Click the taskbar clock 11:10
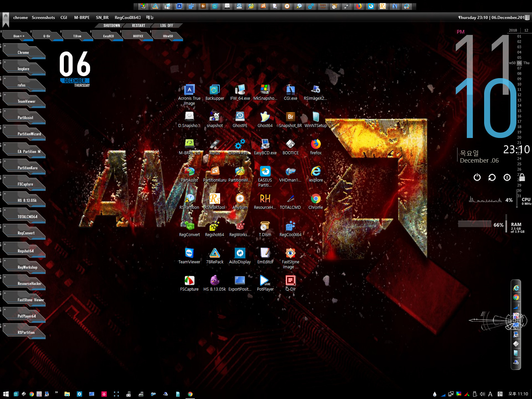The image size is (532, 399). pyautogui.click(x=518, y=394)
